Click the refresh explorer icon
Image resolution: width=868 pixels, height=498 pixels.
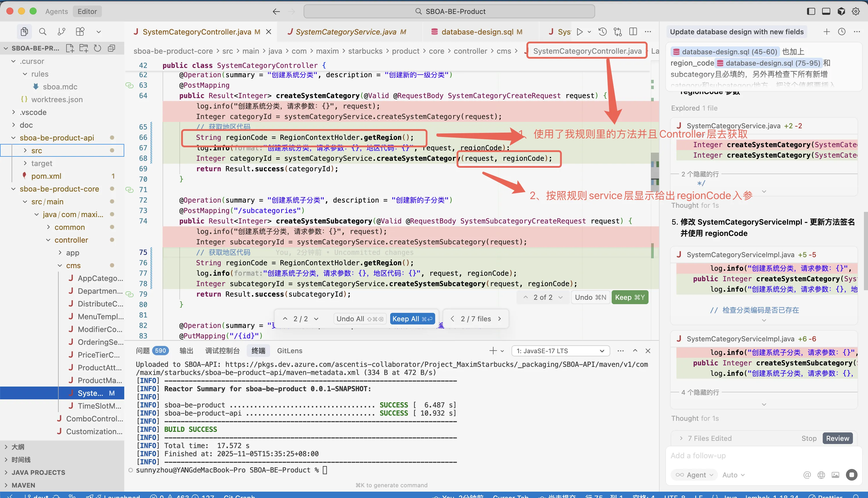pos(98,48)
